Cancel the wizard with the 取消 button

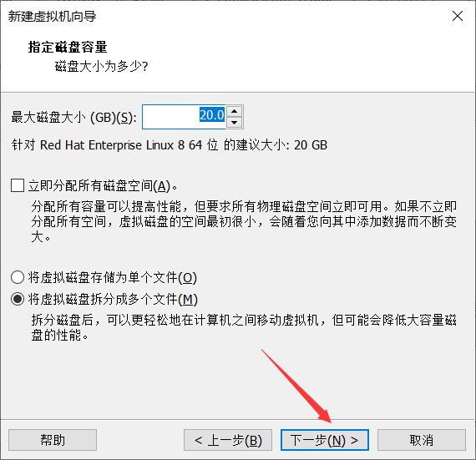coord(422,440)
